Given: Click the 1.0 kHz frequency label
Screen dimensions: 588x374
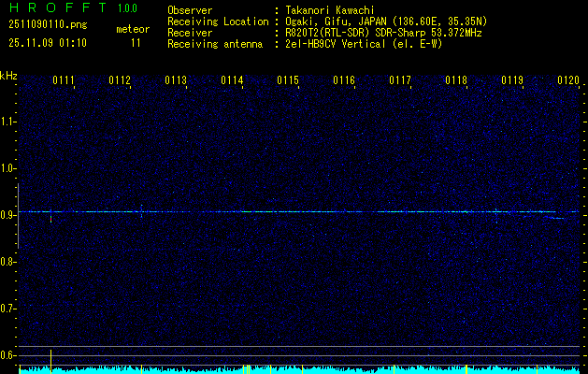Looking at the screenshot, I should (x=7, y=168).
